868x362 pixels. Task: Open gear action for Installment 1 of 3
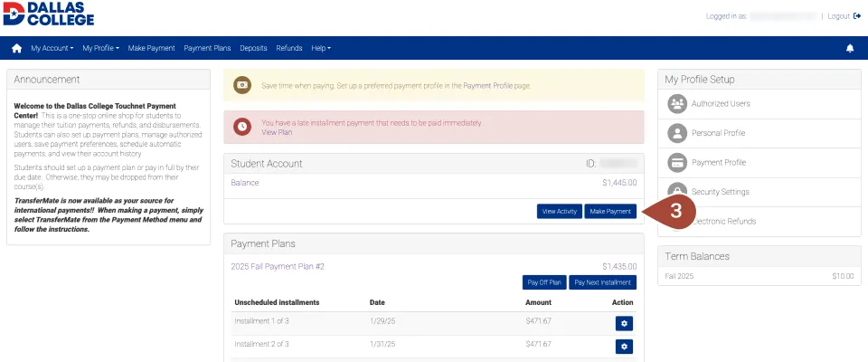point(624,324)
